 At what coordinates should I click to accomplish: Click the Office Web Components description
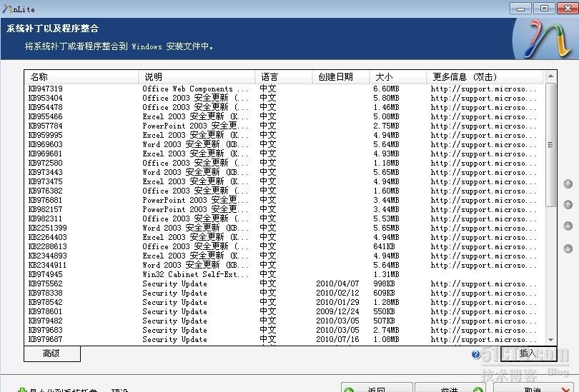pos(195,89)
